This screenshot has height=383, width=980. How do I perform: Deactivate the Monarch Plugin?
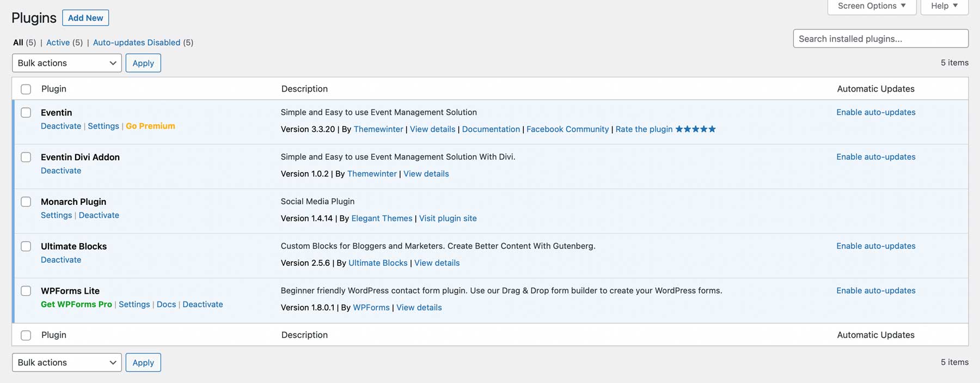(99, 215)
